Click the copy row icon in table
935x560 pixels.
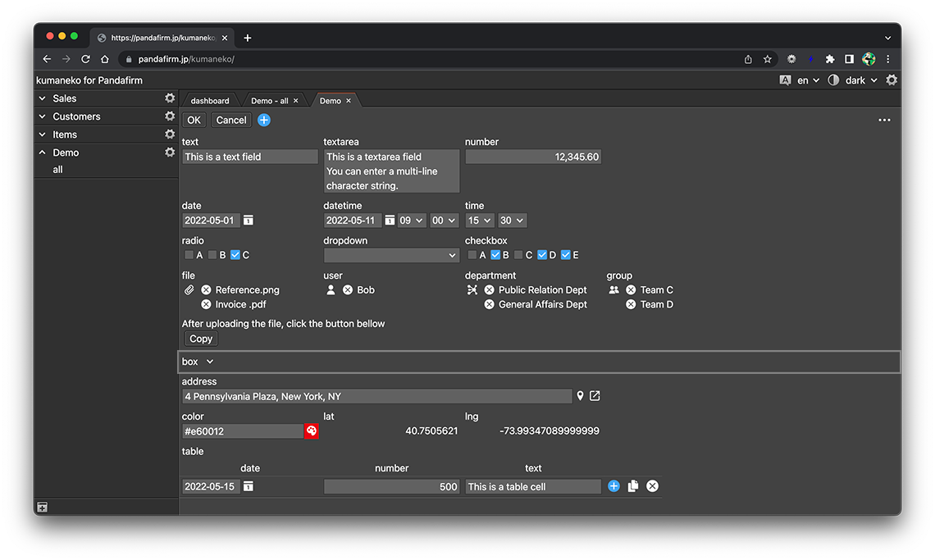(633, 486)
